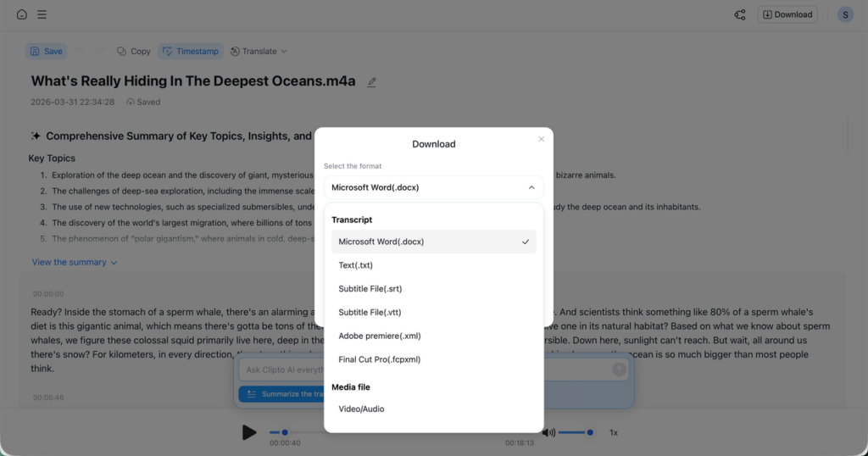The image size is (868, 456).
Task: Click the send arrow in AI chat box
Action: (619, 369)
